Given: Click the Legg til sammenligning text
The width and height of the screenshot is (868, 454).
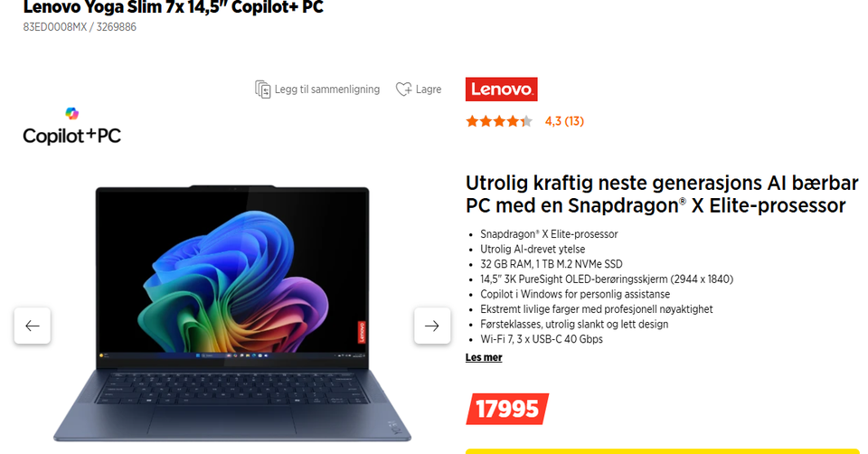Looking at the screenshot, I should point(327,90).
